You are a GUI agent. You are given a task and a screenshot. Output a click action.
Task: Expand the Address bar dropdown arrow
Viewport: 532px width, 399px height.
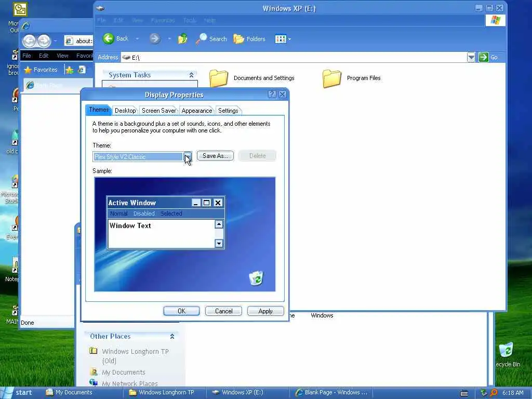point(471,57)
